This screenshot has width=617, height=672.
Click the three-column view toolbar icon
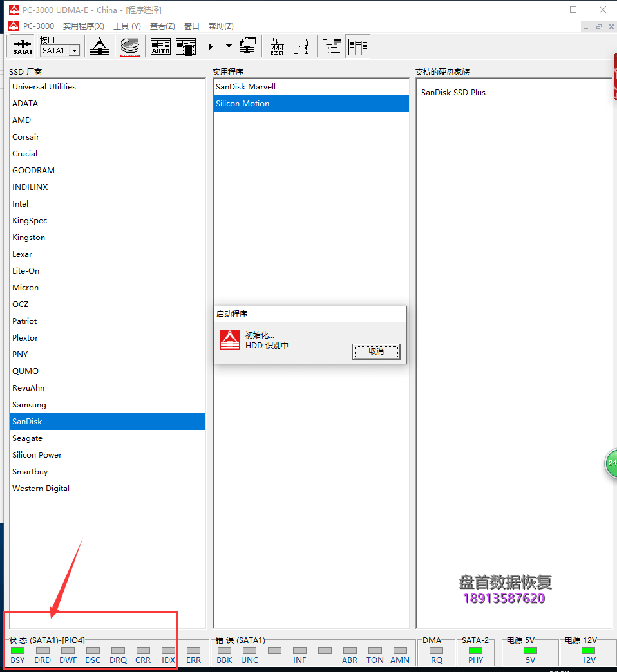pyautogui.click(x=359, y=46)
